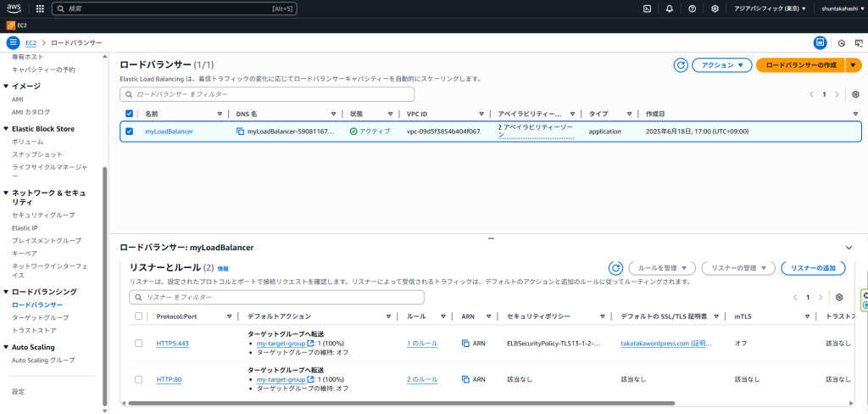Open the myLoadBalancer name link
868x414 pixels.
pyautogui.click(x=169, y=131)
